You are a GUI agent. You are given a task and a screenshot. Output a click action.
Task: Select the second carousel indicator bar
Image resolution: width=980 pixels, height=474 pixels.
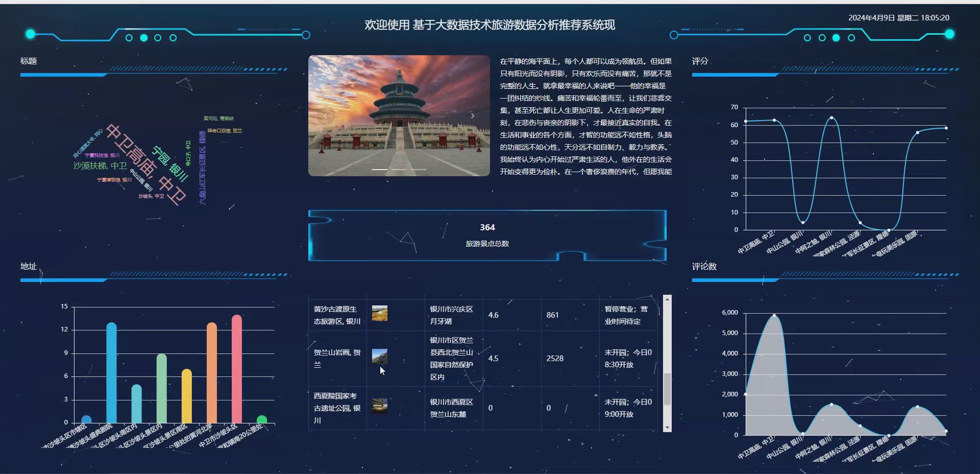tap(399, 169)
